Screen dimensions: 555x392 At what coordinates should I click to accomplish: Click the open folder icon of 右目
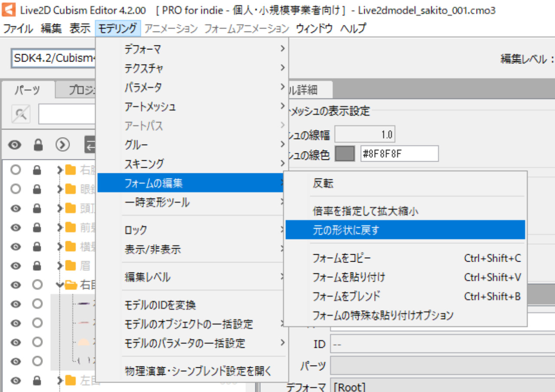click(x=71, y=285)
